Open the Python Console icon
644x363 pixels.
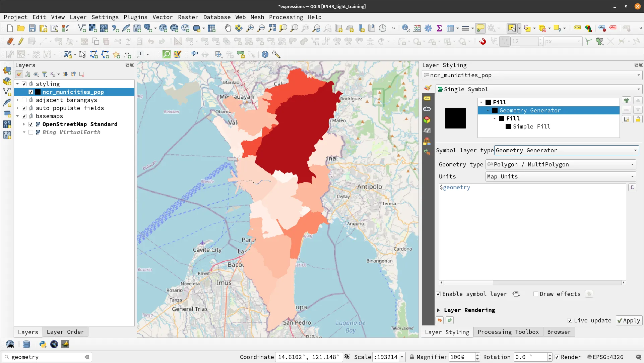coord(43,344)
